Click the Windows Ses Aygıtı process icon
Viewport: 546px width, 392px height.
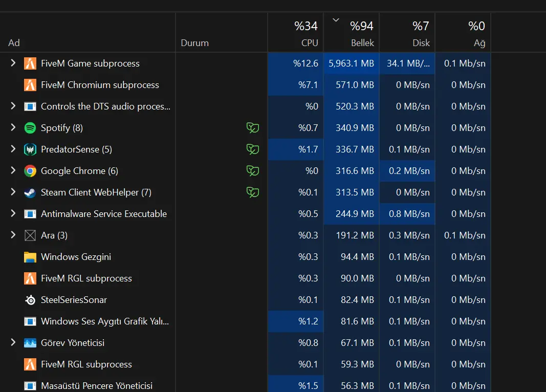pyautogui.click(x=30, y=322)
